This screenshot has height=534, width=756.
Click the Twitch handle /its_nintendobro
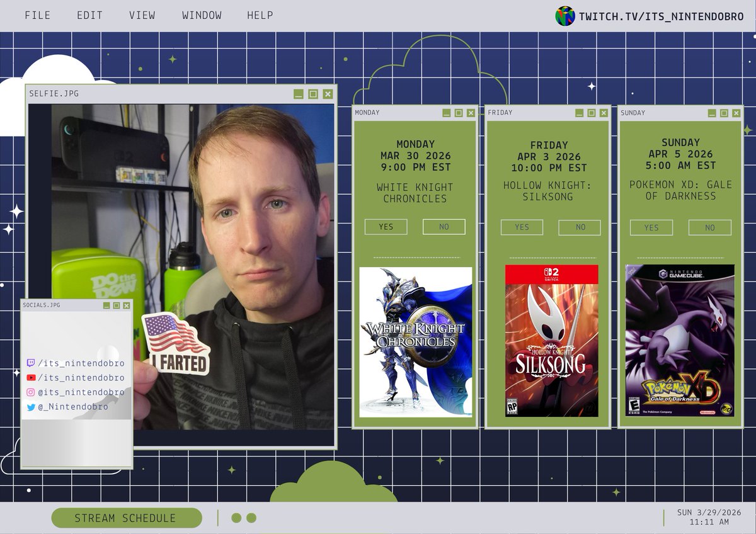click(x=81, y=363)
